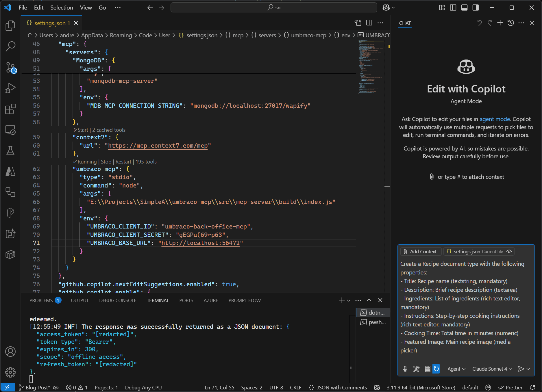This screenshot has width=542, height=392.
Task: Toggle the bottom panel layout
Action: (465, 8)
